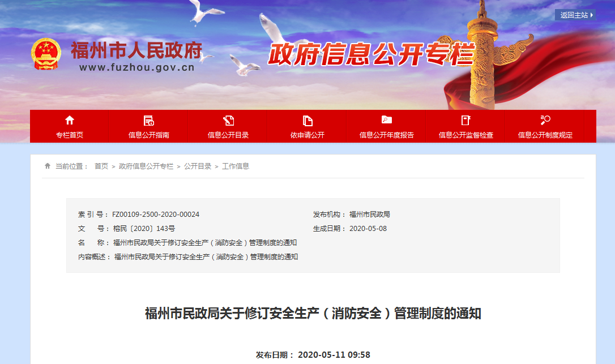Select the 依申请公开 menu item

tap(307, 135)
